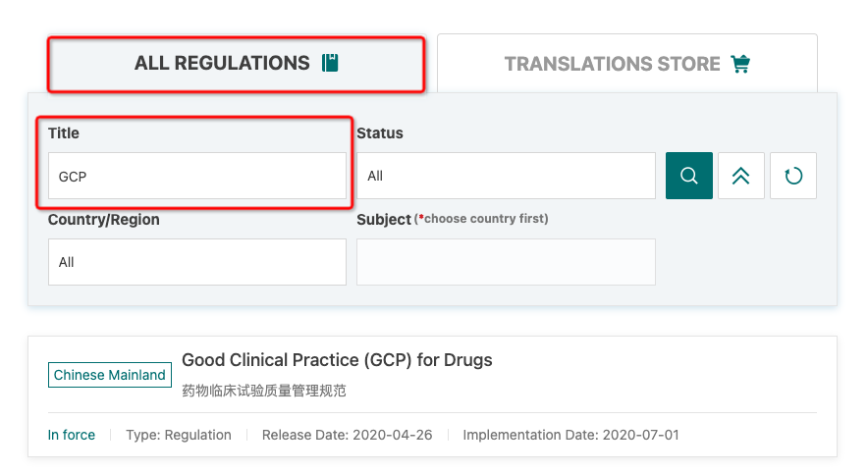
Task: Click the Chinese title 药物临床试验质量管理规范
Action: tap(264, 392)
